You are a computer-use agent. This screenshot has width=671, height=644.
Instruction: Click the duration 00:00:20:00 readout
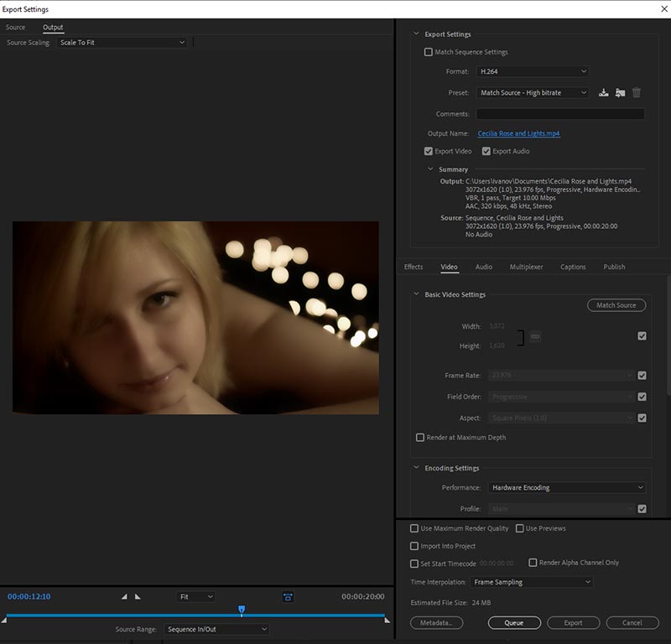pyautogui.click(x=363, y=596)
